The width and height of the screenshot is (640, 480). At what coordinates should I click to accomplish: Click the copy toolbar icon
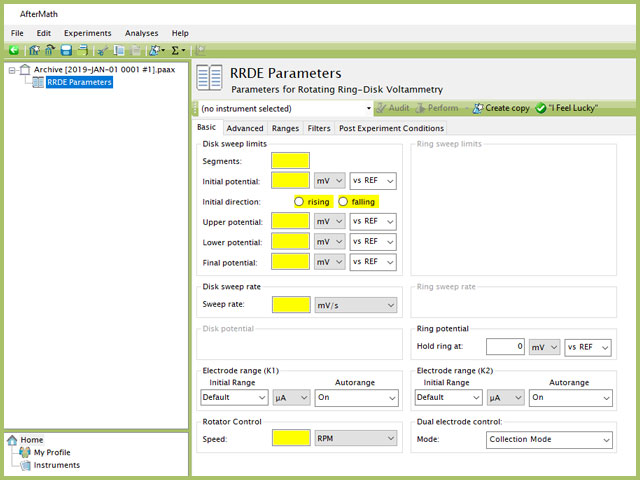119,50
